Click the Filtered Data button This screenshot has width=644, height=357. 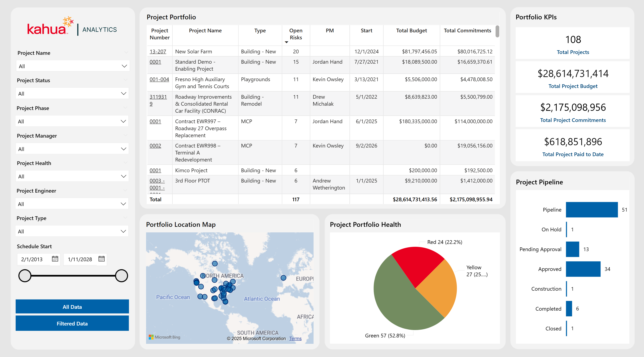coord(72,323)
